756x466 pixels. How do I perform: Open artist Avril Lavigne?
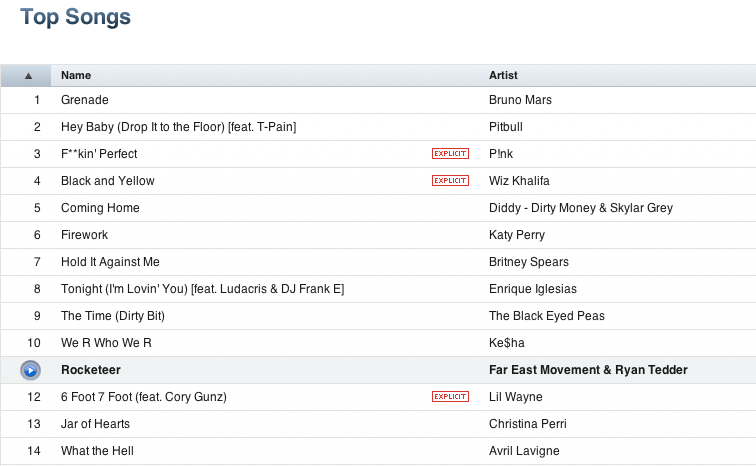click(x=524, y=451)
